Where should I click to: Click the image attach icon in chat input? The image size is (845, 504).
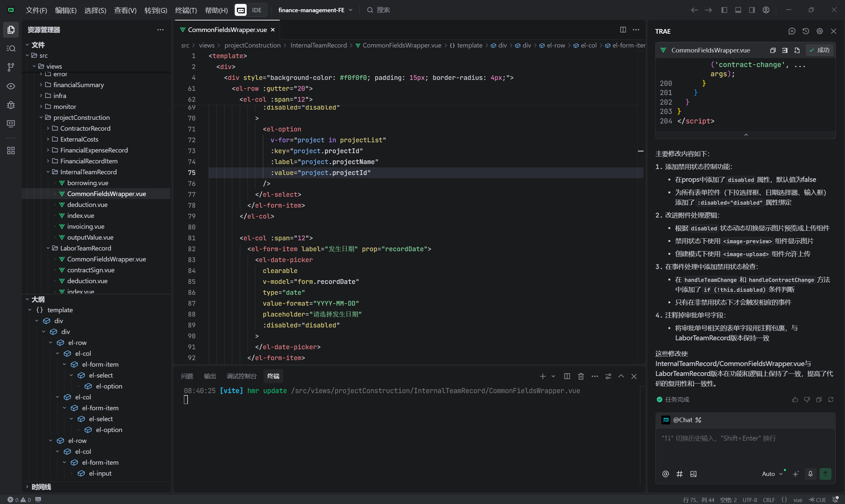tap(693, 474)
